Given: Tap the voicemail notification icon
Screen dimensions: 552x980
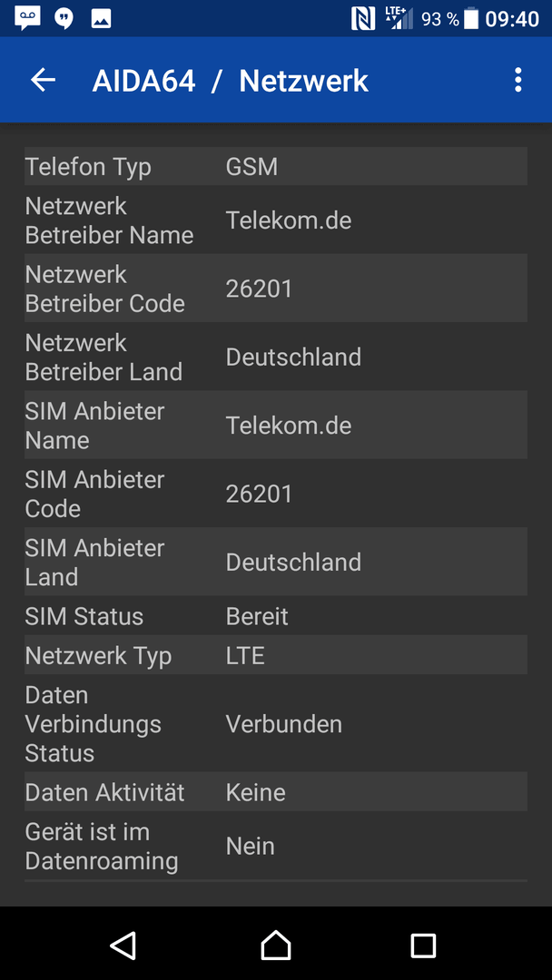Looking at the screenshot, I should click(27, 19).
